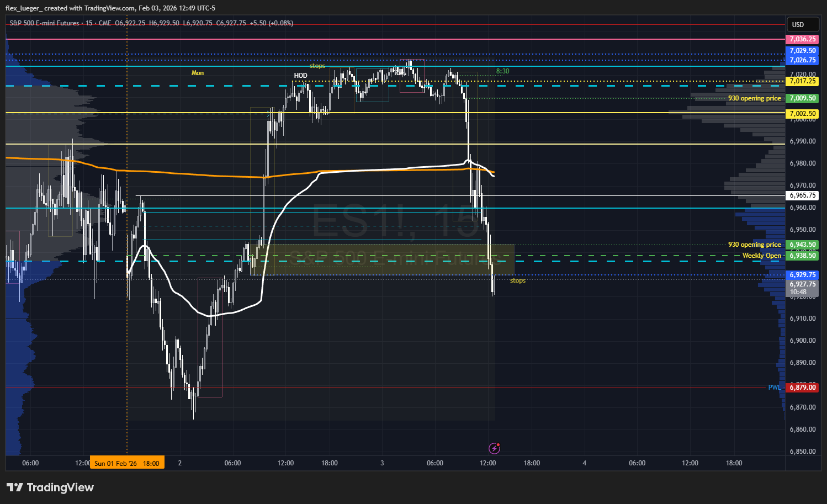The height and width of the screenshot is (504, 827).
Task: Select the pink 7,036.25 price label
Action: (802, 39)
